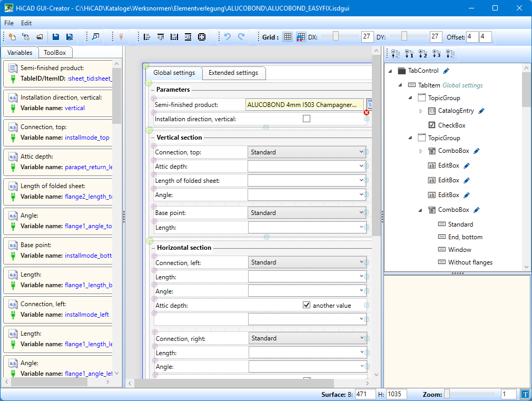Click the expand all tree levels icon

(450, 54)
